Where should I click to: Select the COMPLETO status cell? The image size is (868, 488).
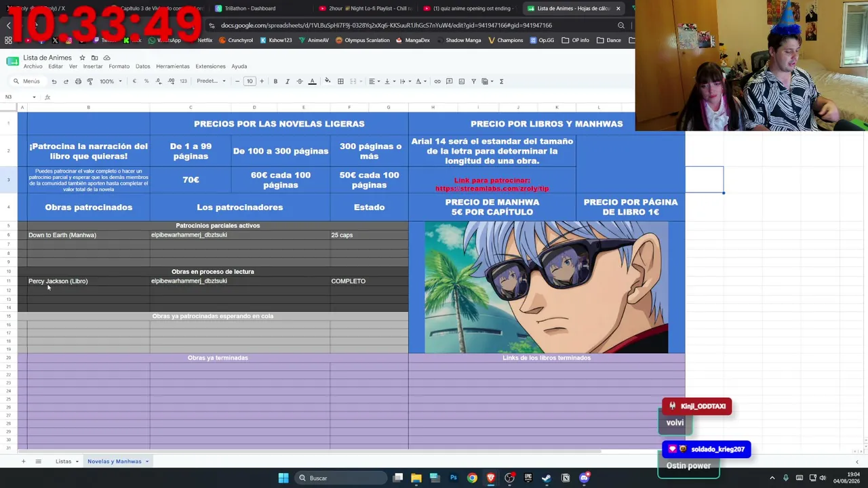(369, 281)
